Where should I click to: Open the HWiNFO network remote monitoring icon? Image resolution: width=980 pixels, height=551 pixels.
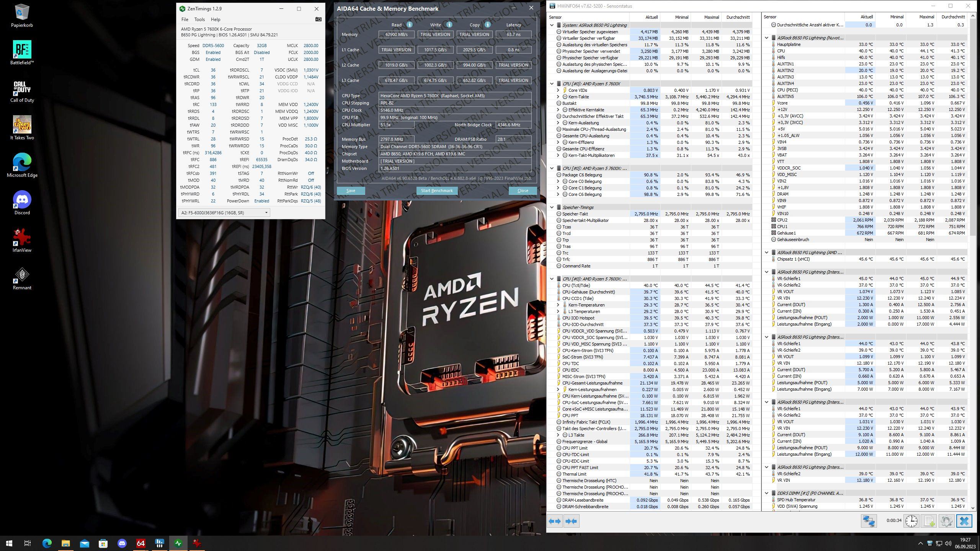click(x=869, y=521)
